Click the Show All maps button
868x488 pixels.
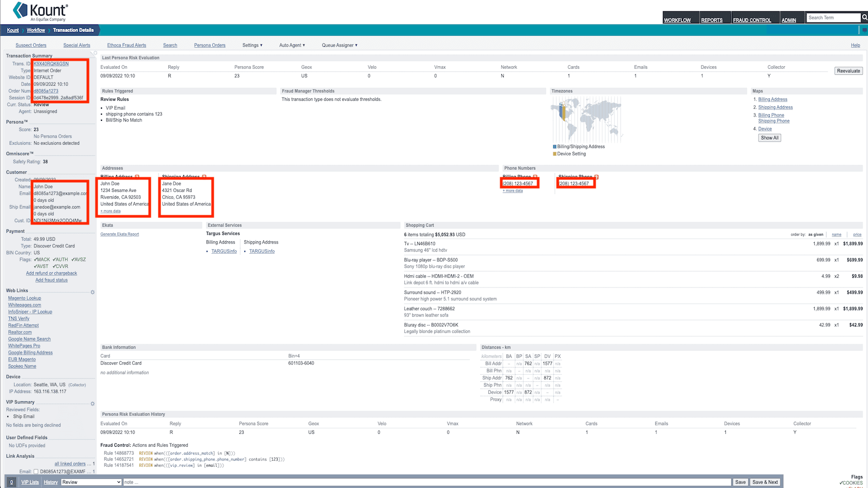click(x=769, y=138)
